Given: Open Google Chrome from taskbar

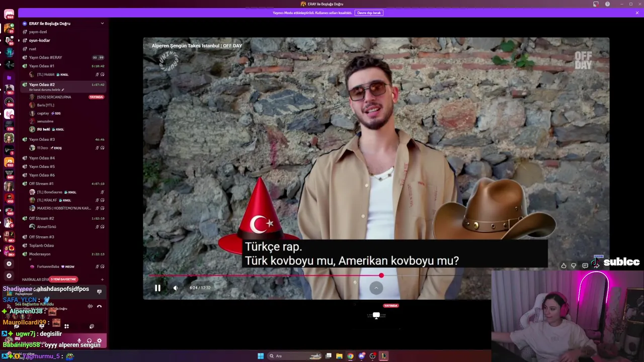Looking at the screenshot, I should (350, 356).
